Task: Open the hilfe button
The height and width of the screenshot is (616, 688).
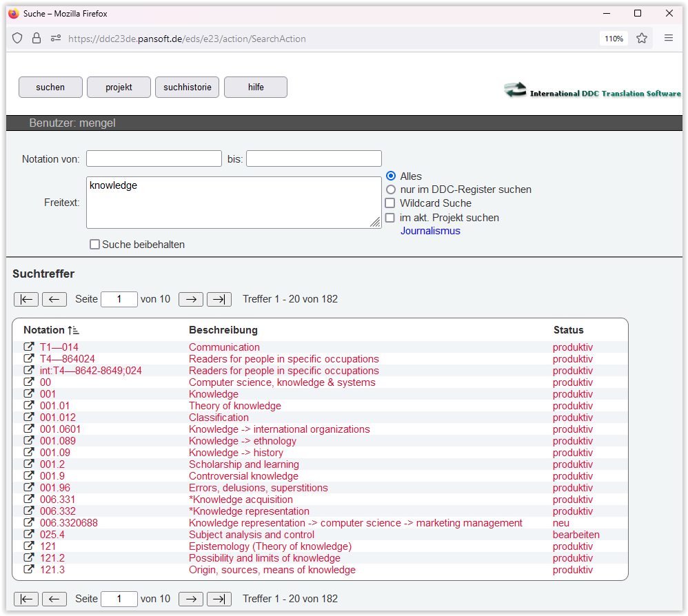Action: (x=256, y=88)
